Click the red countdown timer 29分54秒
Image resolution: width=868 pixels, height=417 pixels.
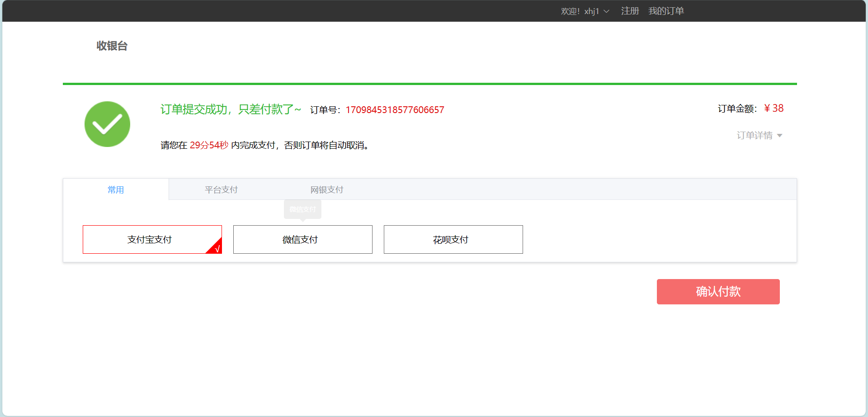(x=209, y=145)
